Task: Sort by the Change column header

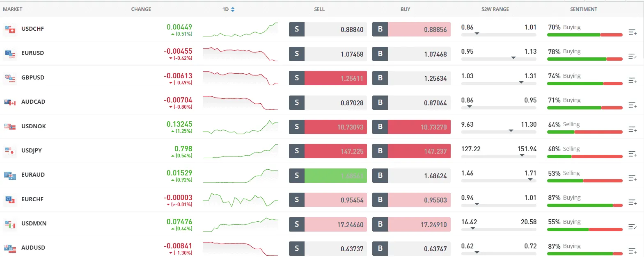Action: 141,9
